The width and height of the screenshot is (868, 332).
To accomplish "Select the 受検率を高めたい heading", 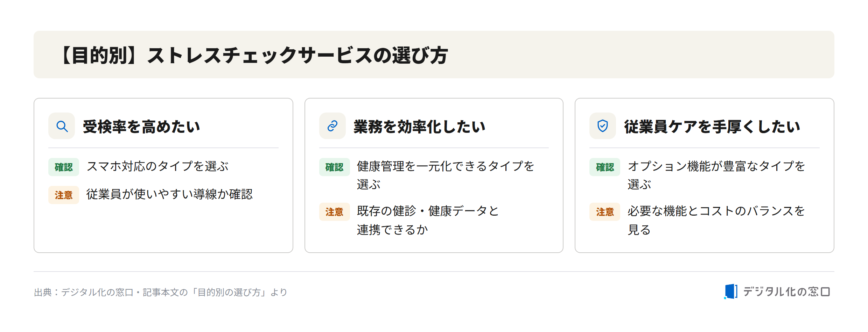I will [141, 127].
